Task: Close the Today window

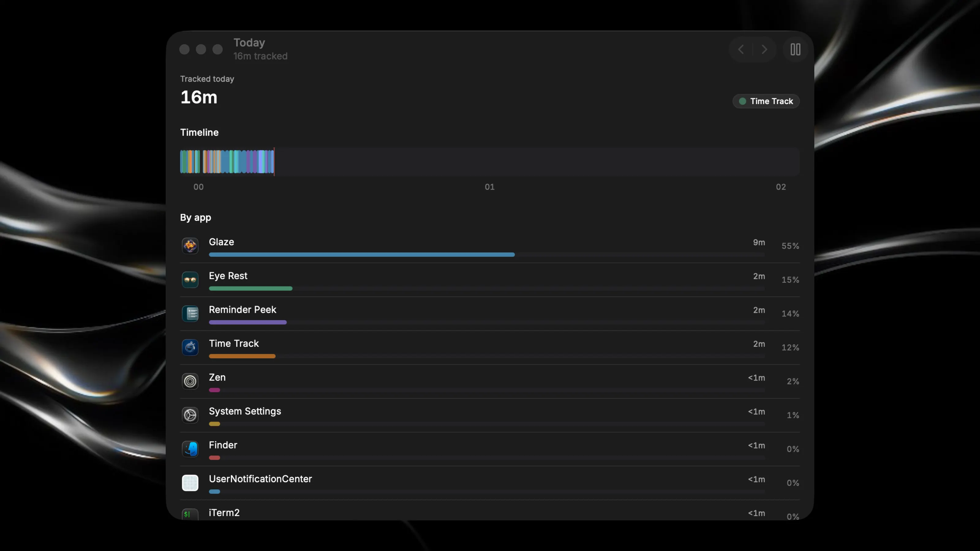Action: click(184, 49)
